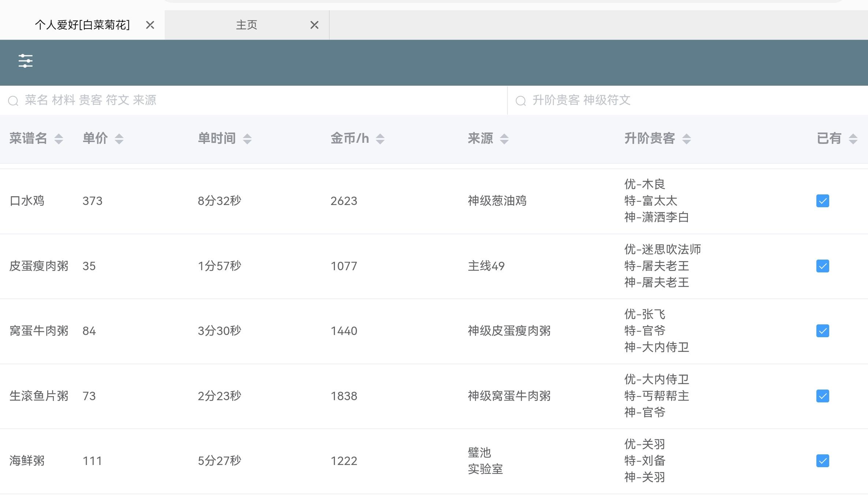
Task: Select the 口水鸡 recipe name
Action: point(27,201)
